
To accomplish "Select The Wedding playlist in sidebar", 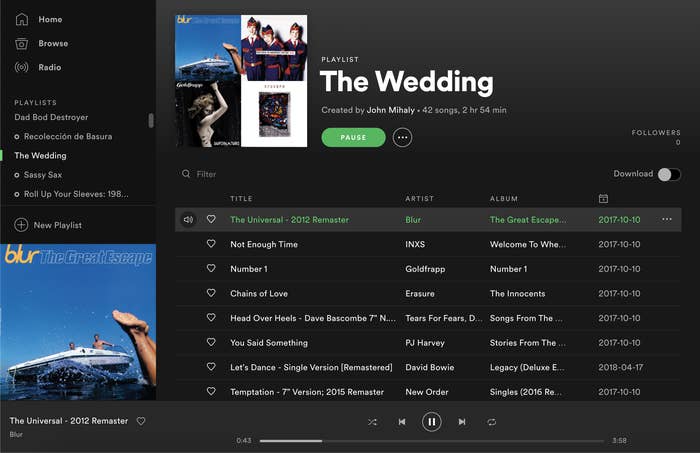I will click(40, 156).
